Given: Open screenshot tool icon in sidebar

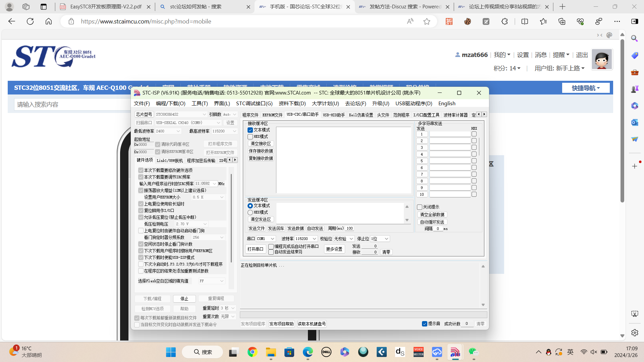Looking at the screenshot, I should tap(635, 314).
